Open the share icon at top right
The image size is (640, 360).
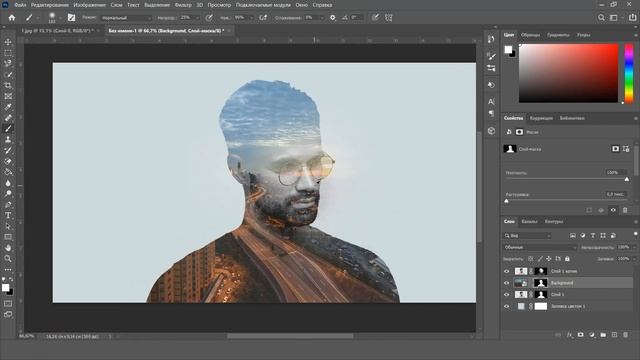tap(632, 18)
